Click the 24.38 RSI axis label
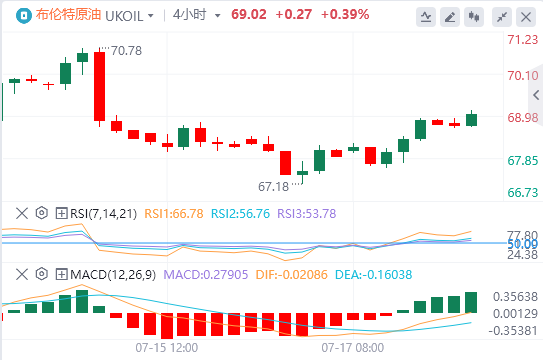Image resolution: width=543 pixels, height=360 pixels. pyautogui.click(x=523, y=255)
